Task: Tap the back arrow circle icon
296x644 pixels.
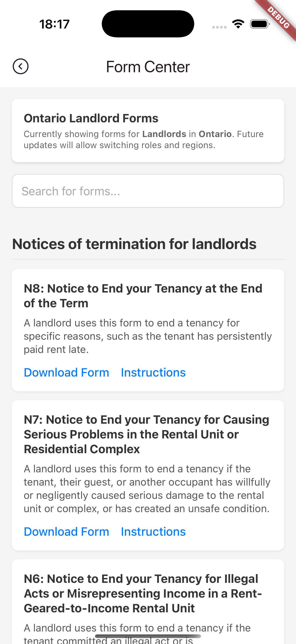Action: [20, 67]
